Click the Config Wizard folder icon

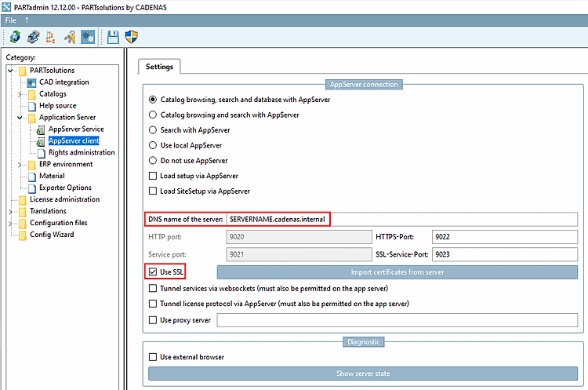coord(23,235)
